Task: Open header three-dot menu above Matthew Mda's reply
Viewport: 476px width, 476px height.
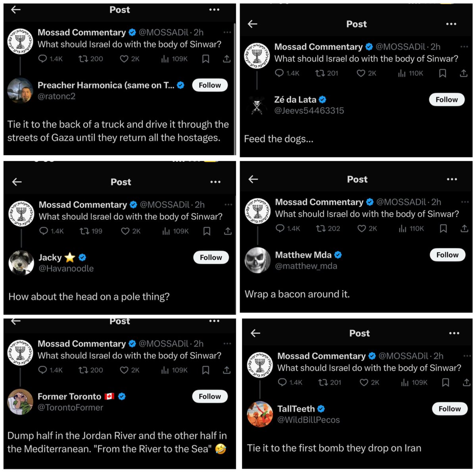Action: tap(452, 179)
